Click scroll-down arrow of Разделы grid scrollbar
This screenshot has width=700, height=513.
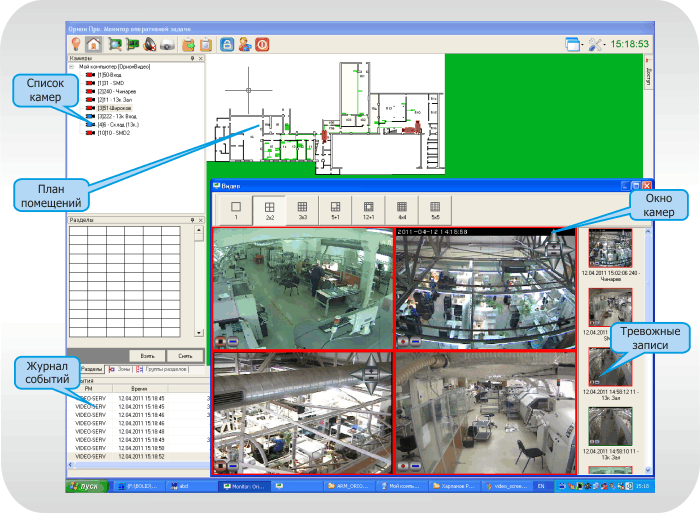coord(199,333)
